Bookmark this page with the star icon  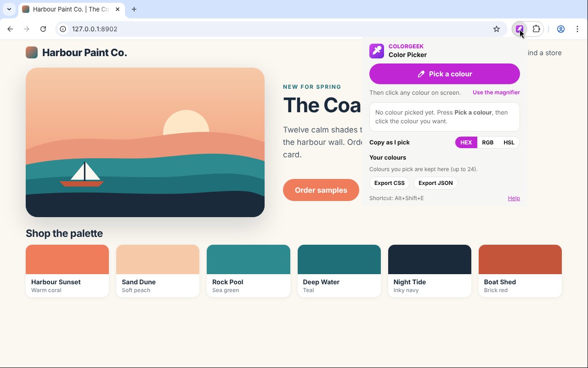(497, 29)
